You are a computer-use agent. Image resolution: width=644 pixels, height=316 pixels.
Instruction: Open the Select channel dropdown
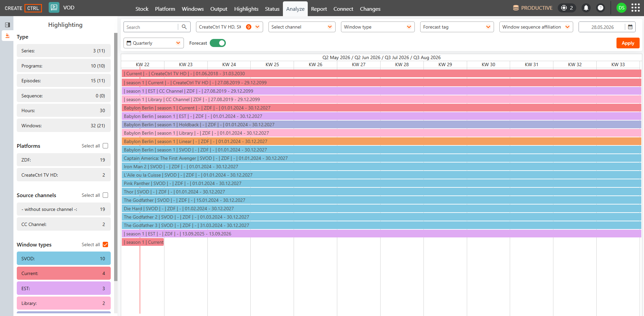point(302,27)
